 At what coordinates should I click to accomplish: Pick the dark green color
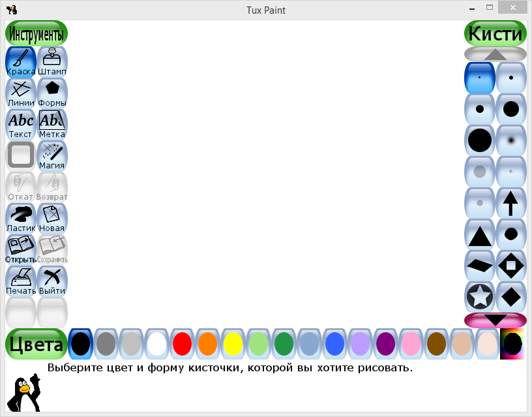coord(284,344)
